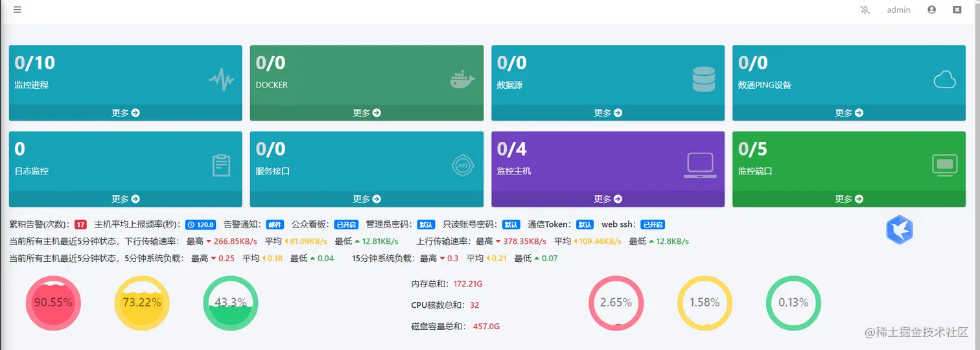Click the red 17 alert count badge
This screenshot has width=980, height=350.
(x=80, y=225)
